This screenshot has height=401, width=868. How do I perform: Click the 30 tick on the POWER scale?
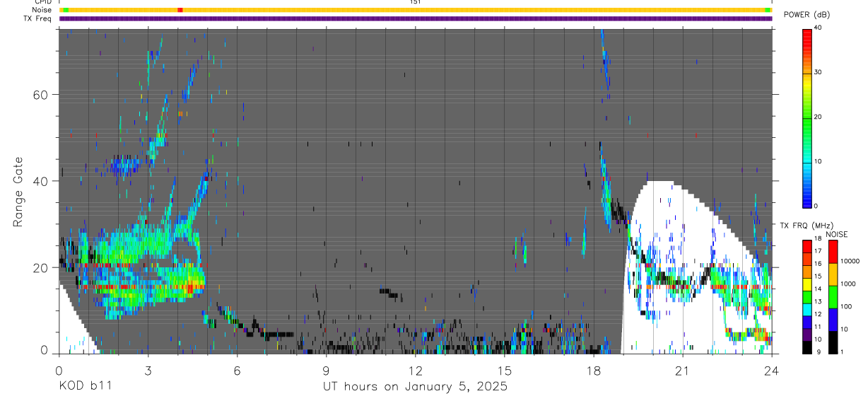818,72
